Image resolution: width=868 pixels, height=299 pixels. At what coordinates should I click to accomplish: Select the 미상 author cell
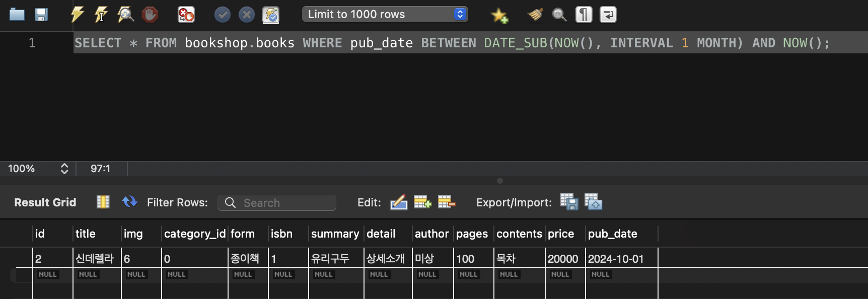click(x=432, y=258)
